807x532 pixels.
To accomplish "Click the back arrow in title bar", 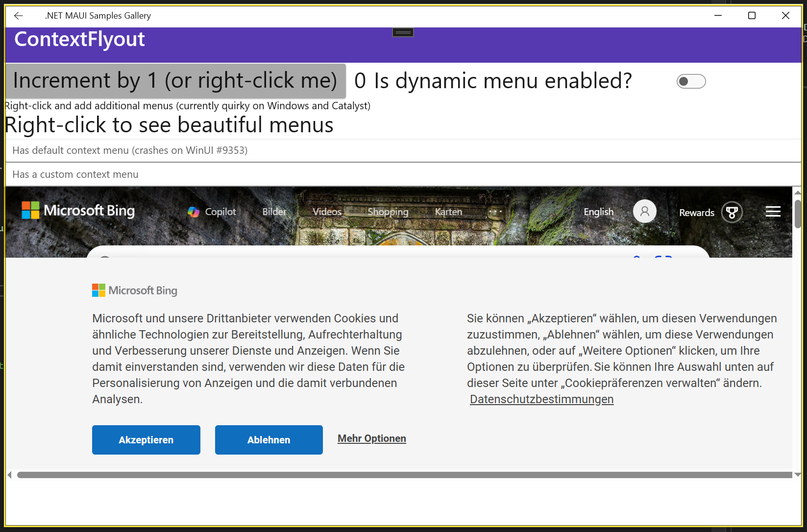I will (x=19, y=16).
